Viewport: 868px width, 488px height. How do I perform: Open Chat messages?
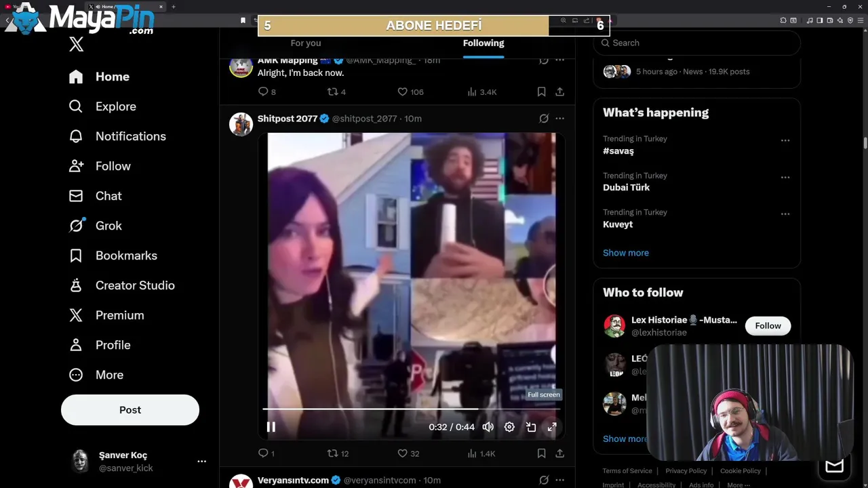pyautogui.click(x=96, y=196)
